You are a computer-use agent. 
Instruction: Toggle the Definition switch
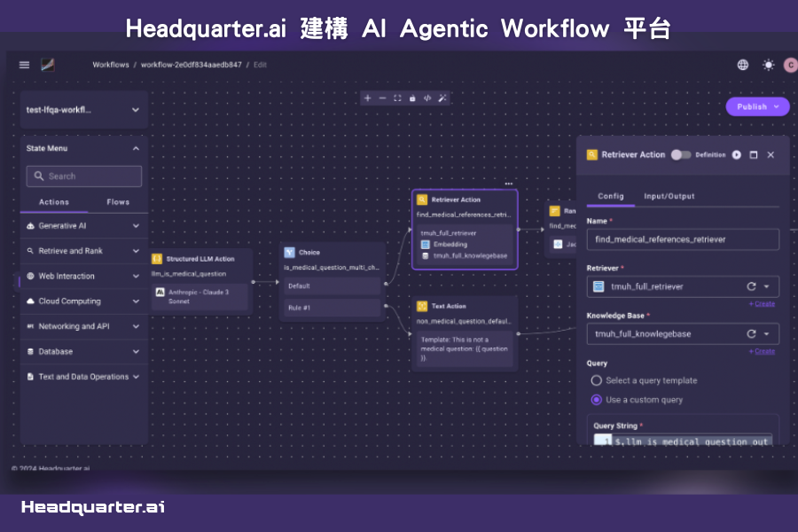click(x=680, y=155)
